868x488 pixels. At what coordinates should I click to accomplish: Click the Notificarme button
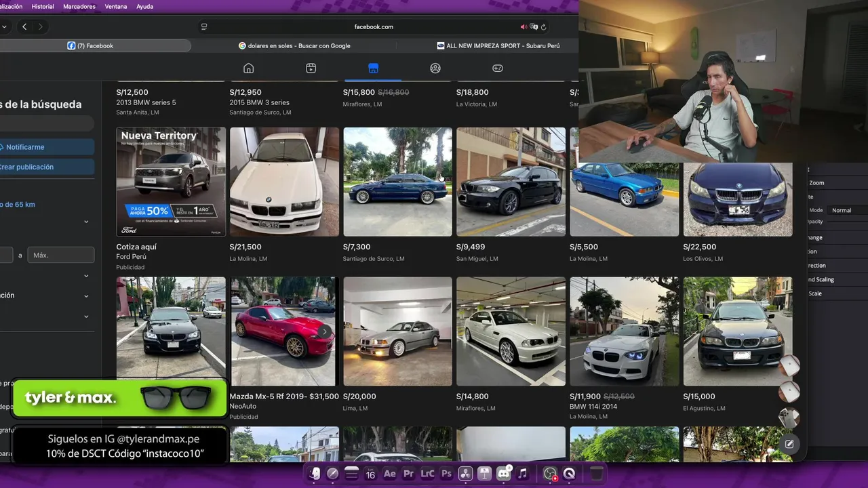point(47,147)
